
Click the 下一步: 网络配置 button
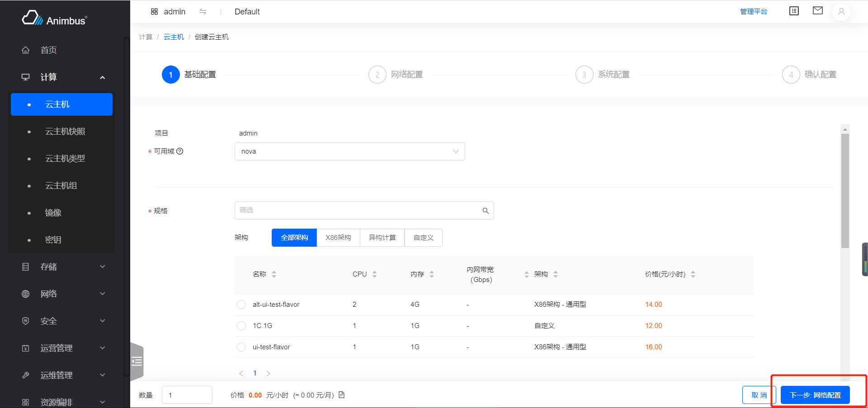point(815,395)
